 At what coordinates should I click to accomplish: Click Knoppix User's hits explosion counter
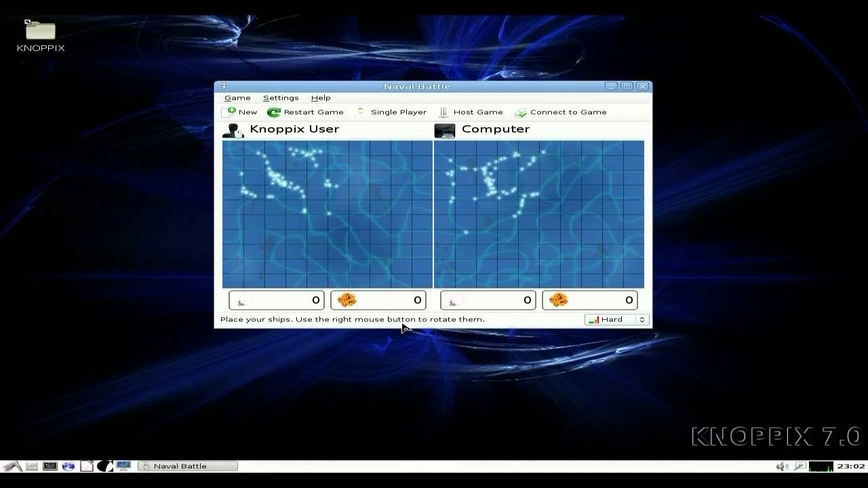[378, 300]
